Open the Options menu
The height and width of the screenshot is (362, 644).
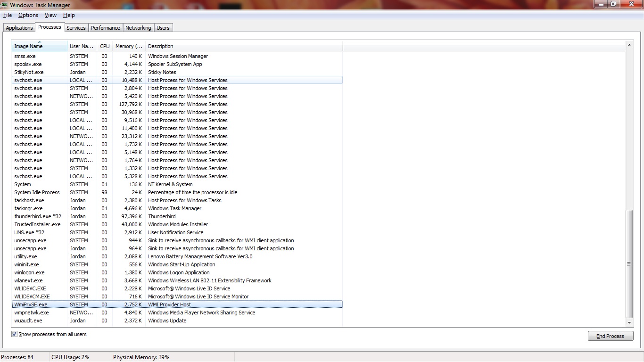pyautogui.click(x=28, y=15)
